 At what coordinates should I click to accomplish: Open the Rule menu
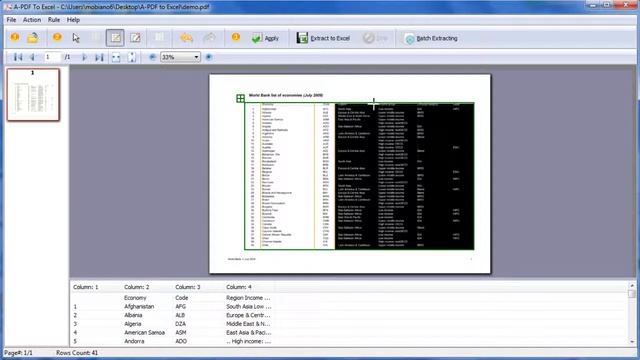(x=54, y=20)
